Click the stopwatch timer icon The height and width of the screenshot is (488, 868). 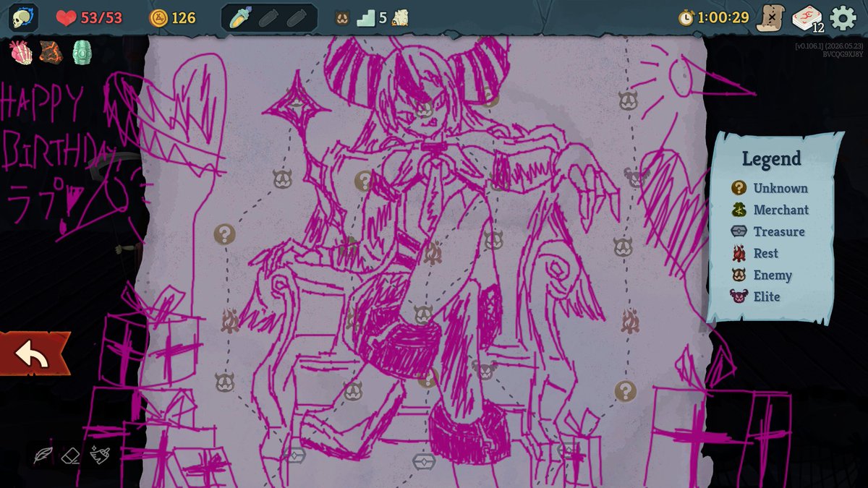686,18
